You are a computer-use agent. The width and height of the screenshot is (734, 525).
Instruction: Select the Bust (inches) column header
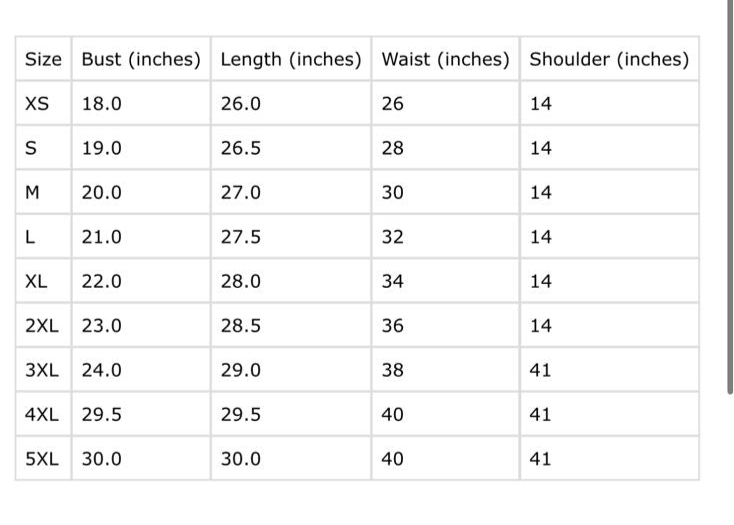pos(141,59)
